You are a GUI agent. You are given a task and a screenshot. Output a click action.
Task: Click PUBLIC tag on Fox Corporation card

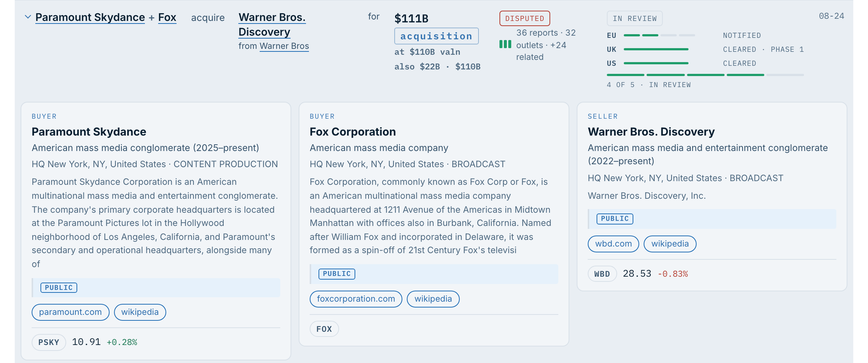coord(337,274)
